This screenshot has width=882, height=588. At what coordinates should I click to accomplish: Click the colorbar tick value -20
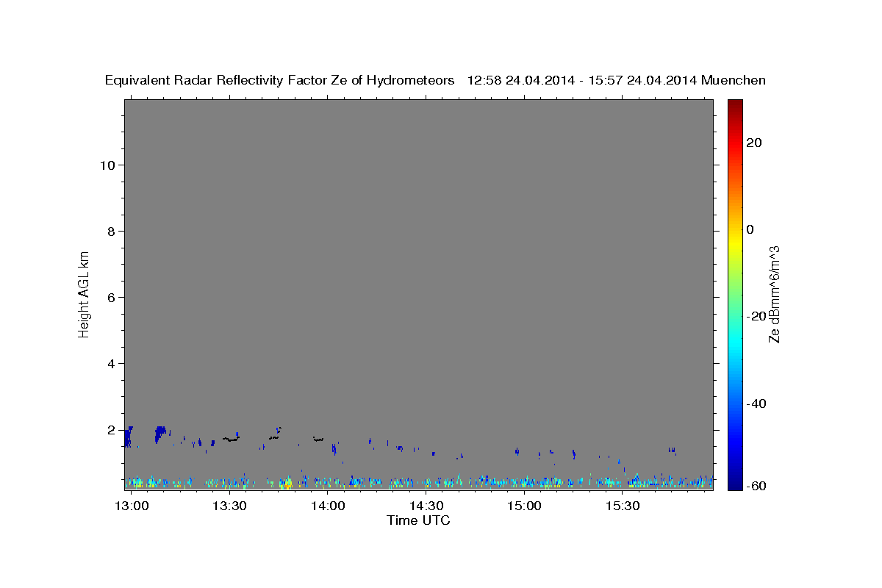757,316
